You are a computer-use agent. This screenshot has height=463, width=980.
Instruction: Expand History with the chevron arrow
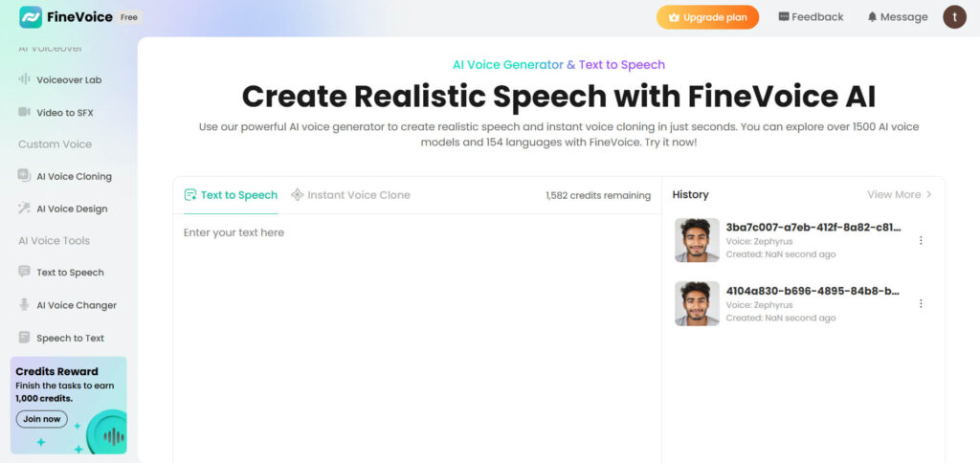928,194
